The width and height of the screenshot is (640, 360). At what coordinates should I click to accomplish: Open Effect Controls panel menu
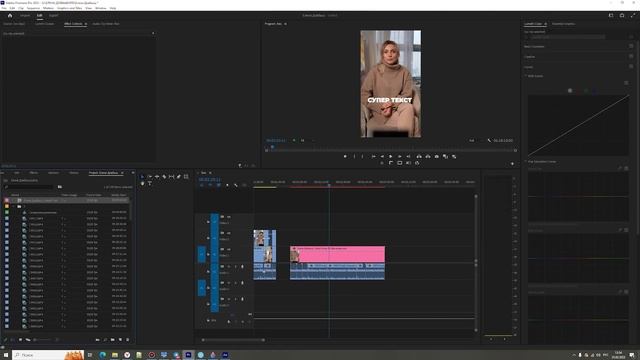86,24
